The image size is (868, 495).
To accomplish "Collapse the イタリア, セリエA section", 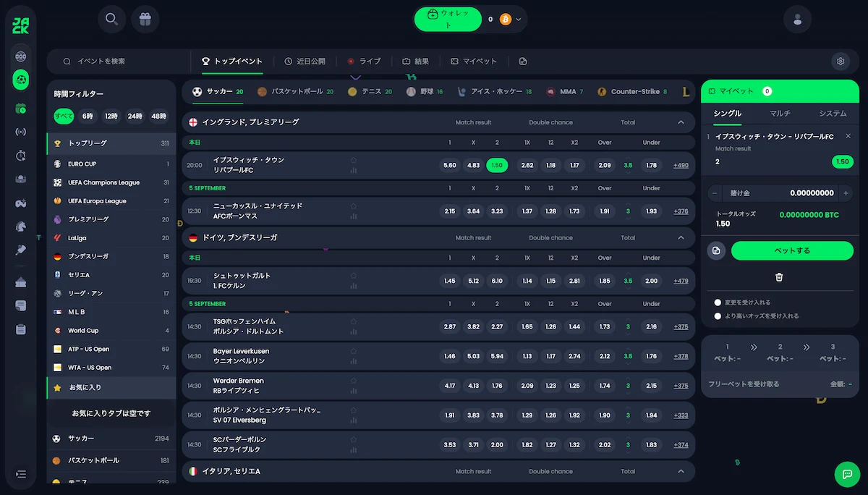I will click(x=681, y=471).
